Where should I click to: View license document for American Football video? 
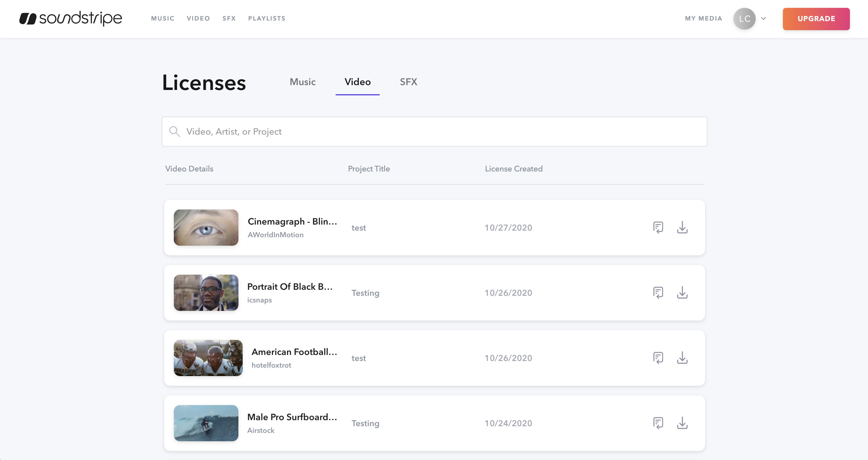658,358
